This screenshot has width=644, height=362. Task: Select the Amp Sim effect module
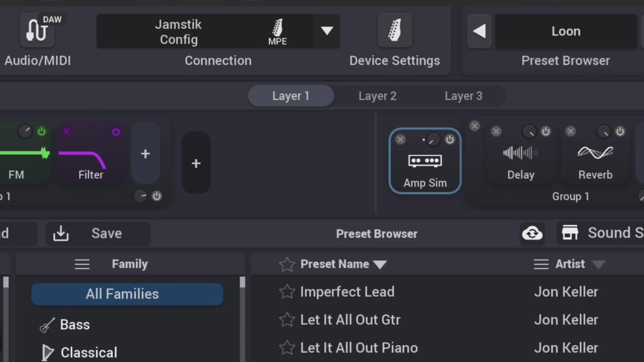point(425,161)
